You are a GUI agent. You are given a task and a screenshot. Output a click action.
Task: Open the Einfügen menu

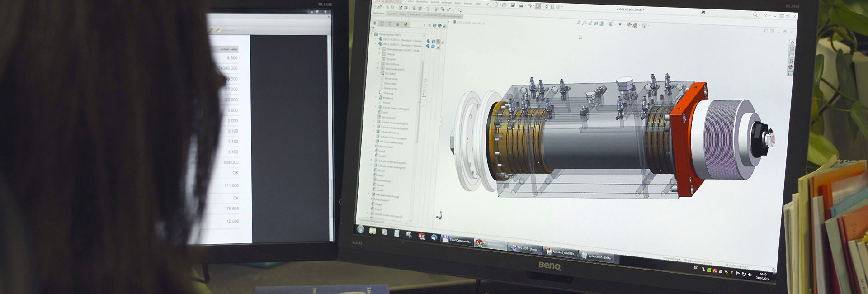(x=447, y=3)
